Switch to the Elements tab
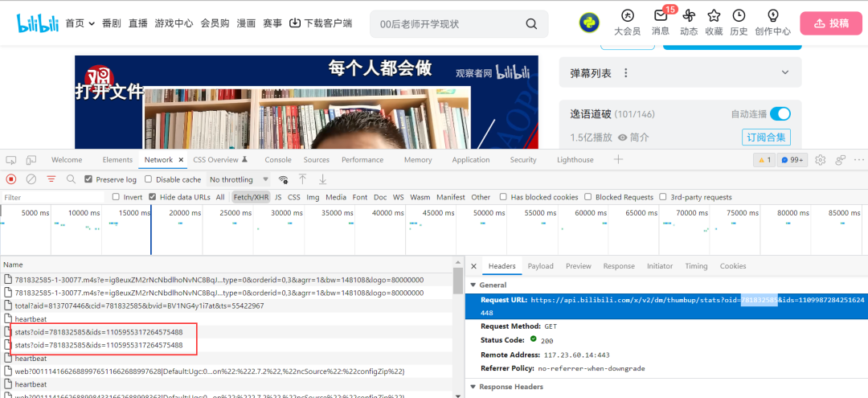Image resolution: width=868 pixels, height=398 pixels. tap(117, 159)
